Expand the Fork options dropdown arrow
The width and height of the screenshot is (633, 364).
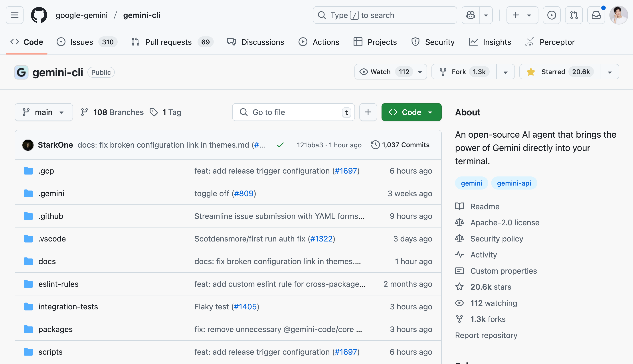click(x=505, y=72)
